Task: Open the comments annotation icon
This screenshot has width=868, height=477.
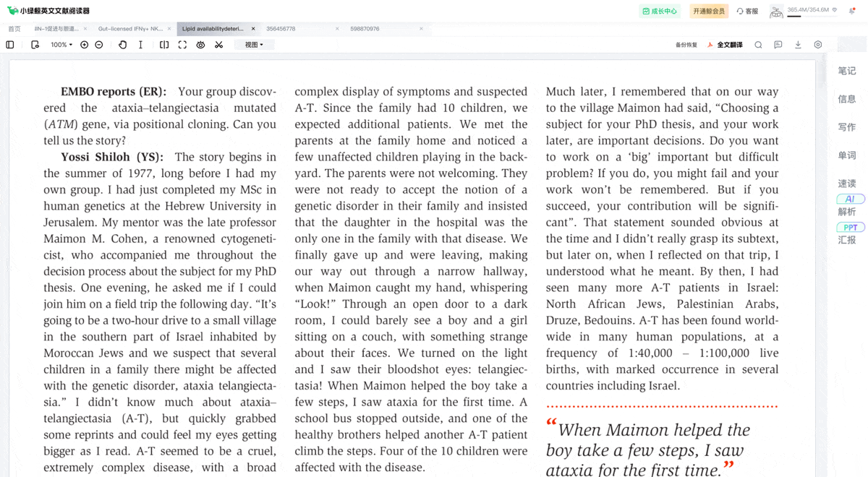Action: [x=778, y=45]
